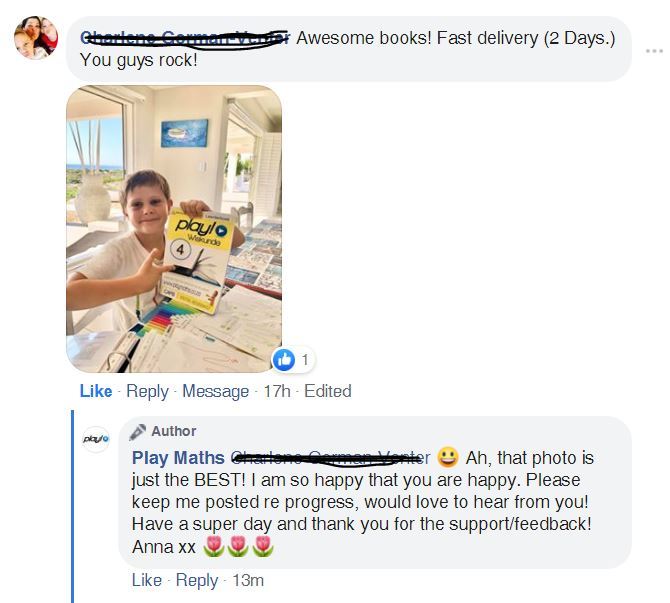Click the Play Maths page avatar

96,439
